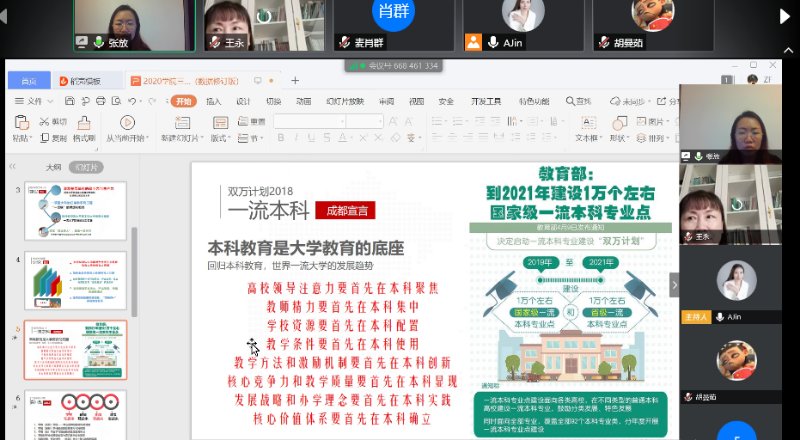800x440 pixels.
Task: Switch to the Design (设计) ribbon tab
Action: point(243,101)
